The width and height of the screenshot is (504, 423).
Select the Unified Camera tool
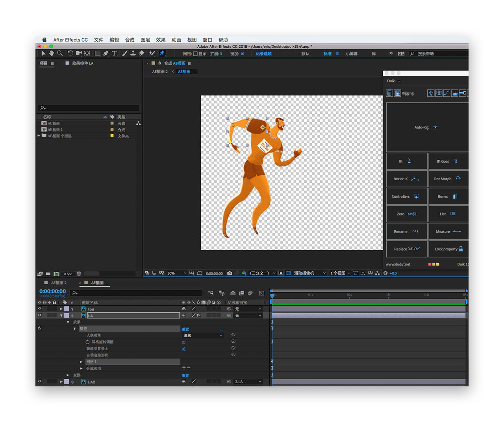[x=79, y=53]
